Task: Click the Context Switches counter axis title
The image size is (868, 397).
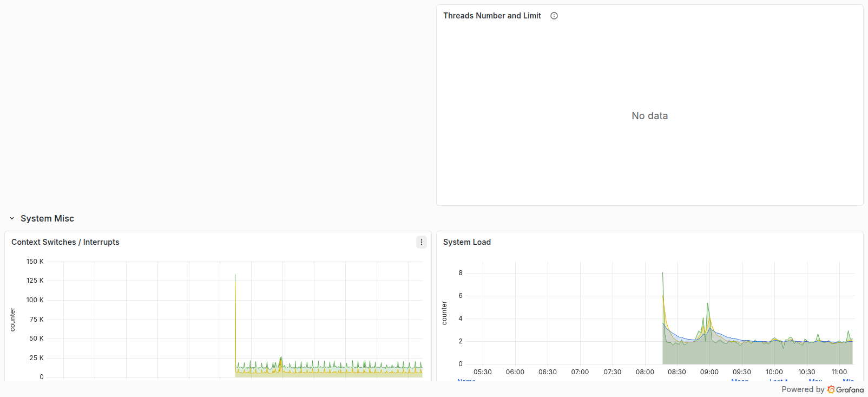Action: (12, 320)
